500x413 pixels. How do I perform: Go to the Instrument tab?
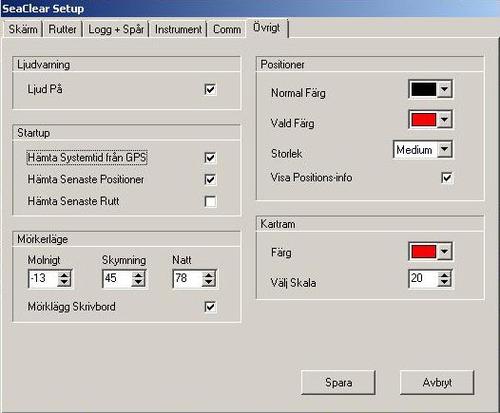click(x=178, y=29)
